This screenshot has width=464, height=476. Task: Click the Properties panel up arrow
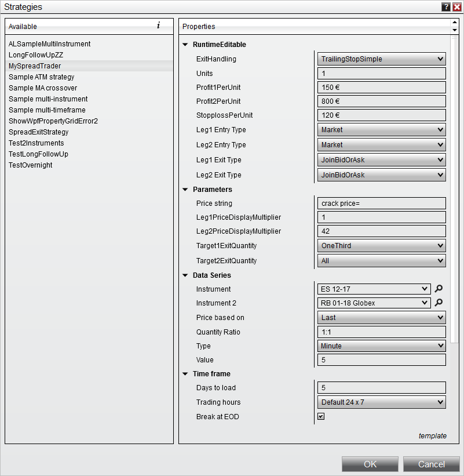click(x=455, y=22)
